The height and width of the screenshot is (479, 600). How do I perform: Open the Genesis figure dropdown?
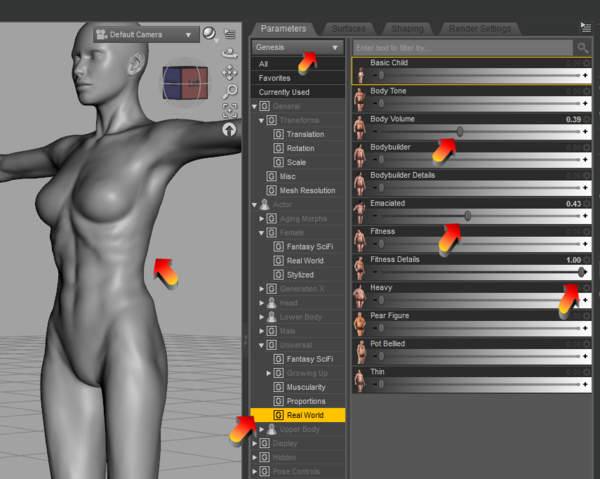[297, 47]
